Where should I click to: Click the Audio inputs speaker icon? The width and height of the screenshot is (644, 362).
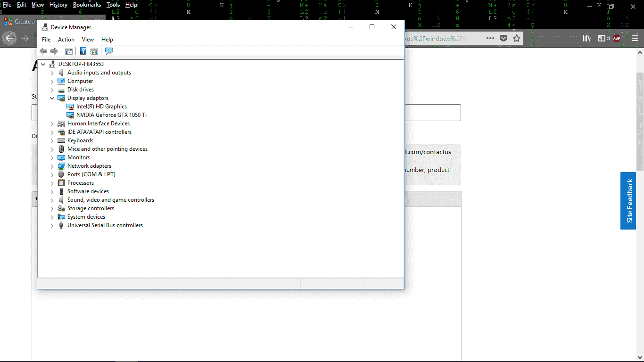(61, 73)
